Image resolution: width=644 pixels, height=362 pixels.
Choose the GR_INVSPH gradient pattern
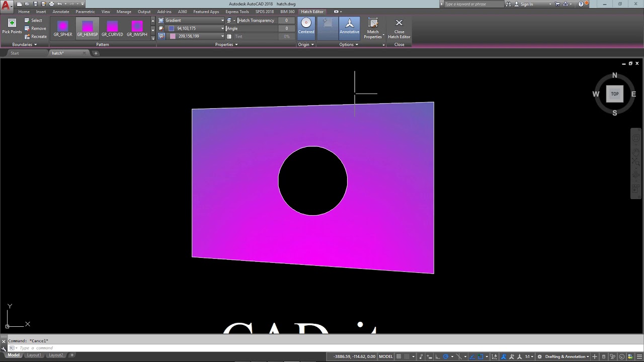click(x=137, y=29)
